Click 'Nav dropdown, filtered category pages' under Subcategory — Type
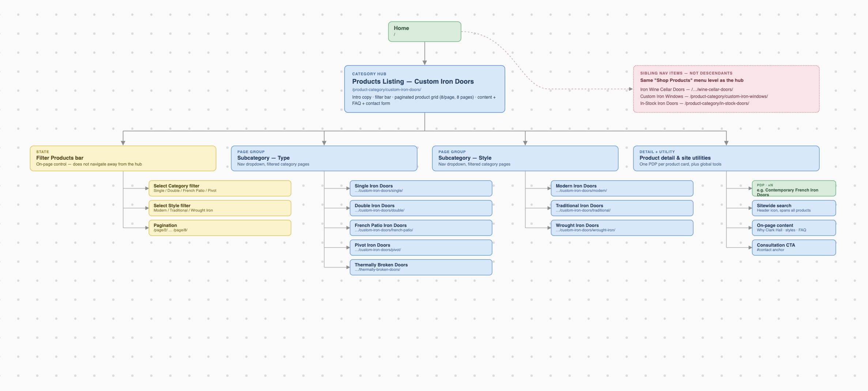The width and height of the screenshot is (868, 391). pos(273,164)
